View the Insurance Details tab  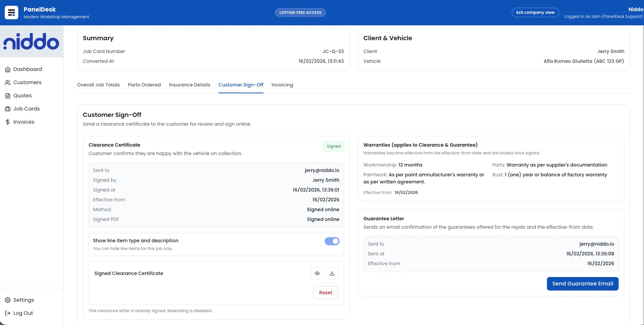[x=189, y=85]
